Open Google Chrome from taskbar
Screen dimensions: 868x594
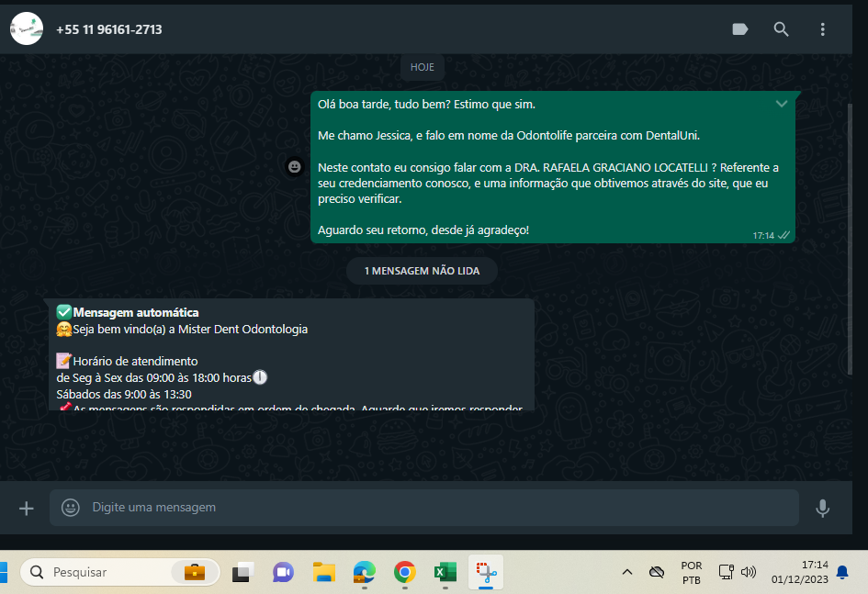tap(405, 572)
